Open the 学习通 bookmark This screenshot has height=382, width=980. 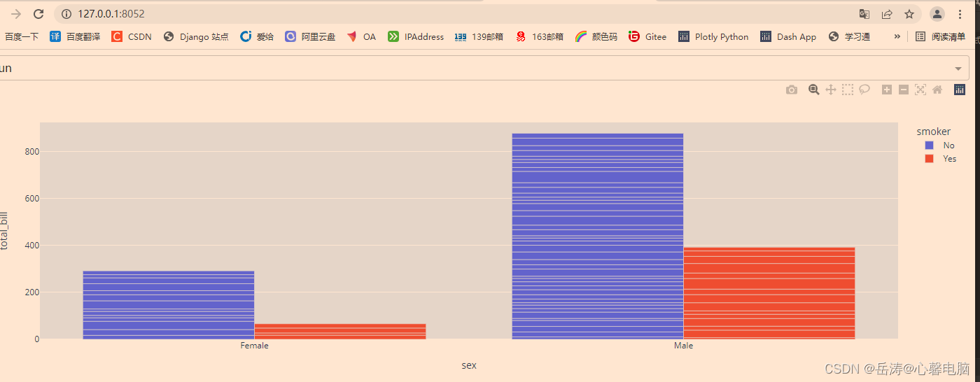point(849,36)
